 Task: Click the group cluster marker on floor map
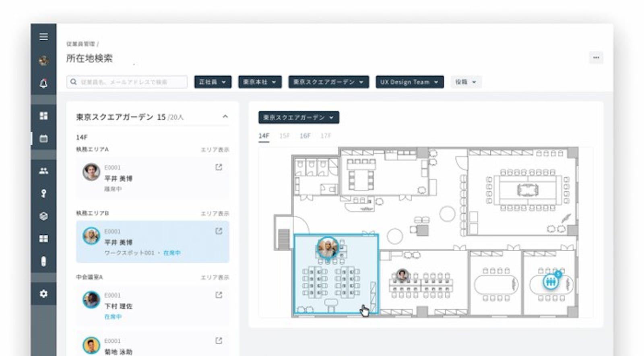[x=551, y=281]
